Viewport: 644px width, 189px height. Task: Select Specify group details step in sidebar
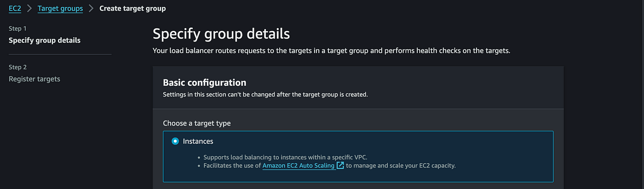point(45,40)
